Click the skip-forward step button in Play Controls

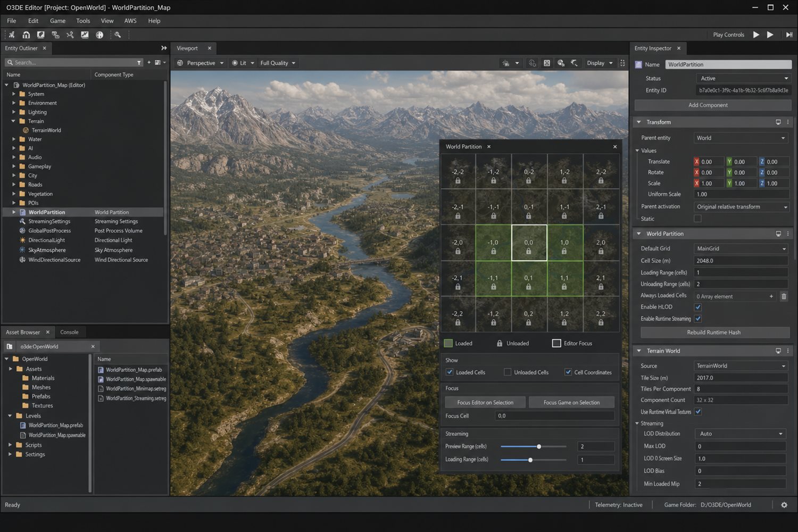(x=789, y=35)
